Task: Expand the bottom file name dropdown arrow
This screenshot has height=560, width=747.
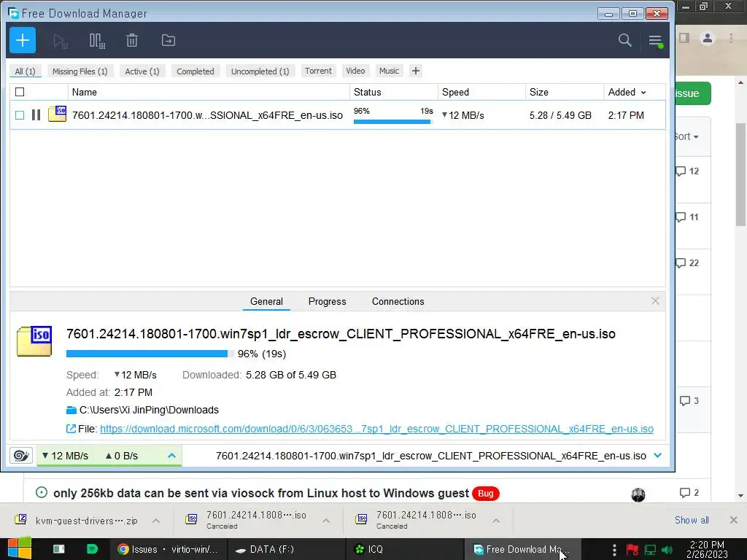Action: (x=658, y=456)
